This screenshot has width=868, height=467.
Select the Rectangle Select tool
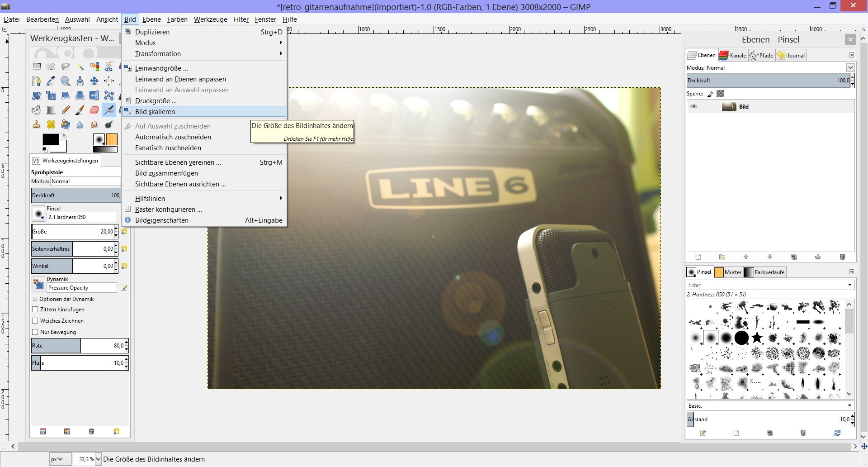pos(37,67)
